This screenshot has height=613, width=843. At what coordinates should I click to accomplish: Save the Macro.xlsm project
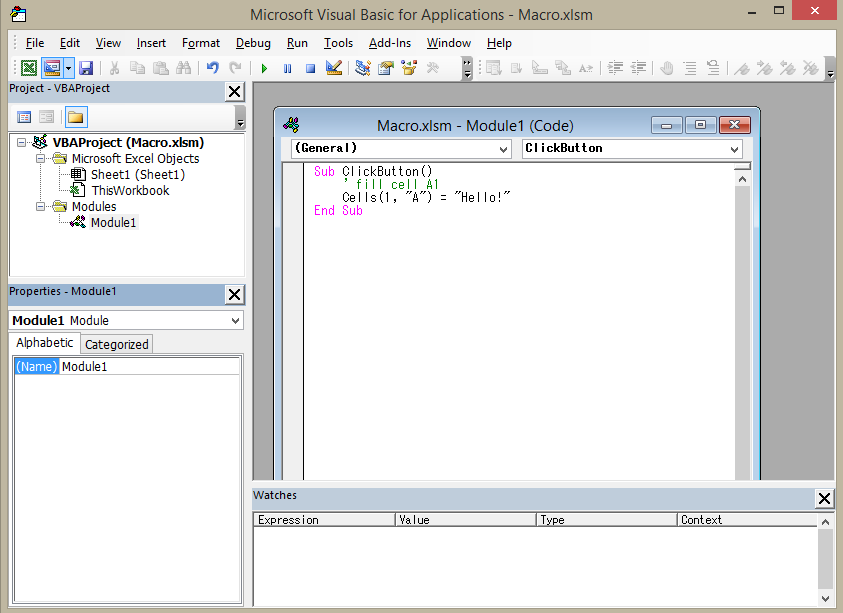tap(86, 68)
